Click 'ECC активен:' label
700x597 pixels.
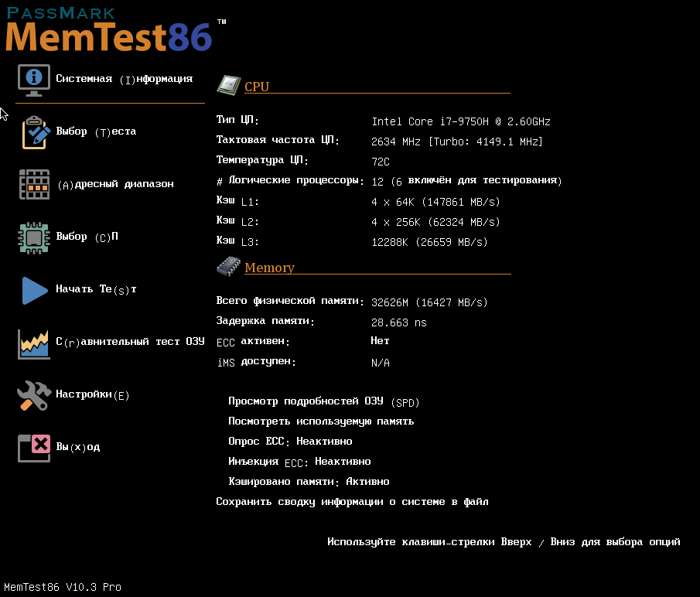pyautogui.click(x=253, y=341)
